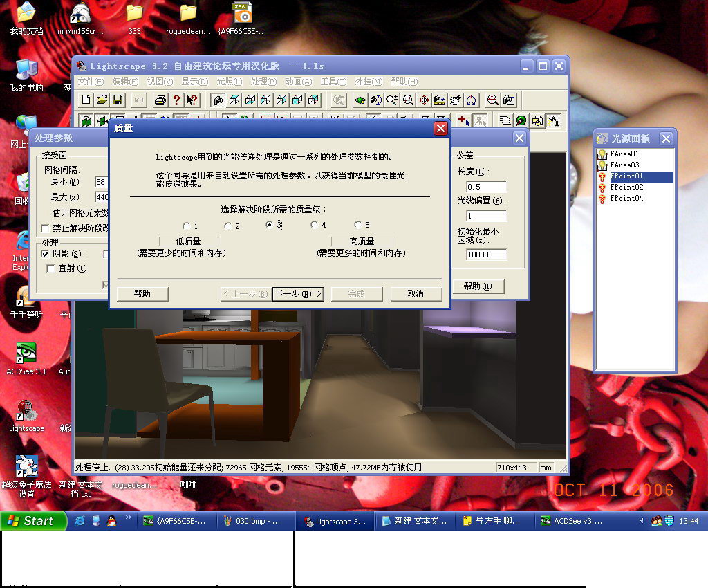Click the New file toolbar icon
Screen dimensions: 708x588
tap(86, 100)
